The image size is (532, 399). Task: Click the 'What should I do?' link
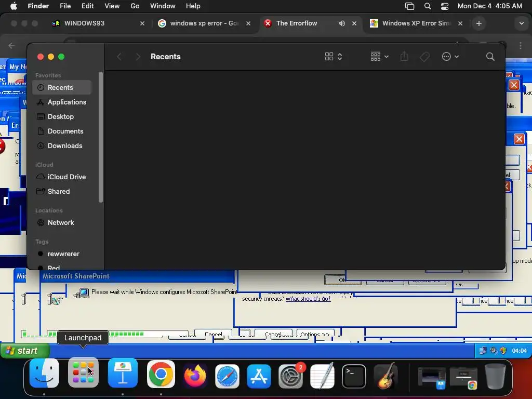(x=308, y=299)
